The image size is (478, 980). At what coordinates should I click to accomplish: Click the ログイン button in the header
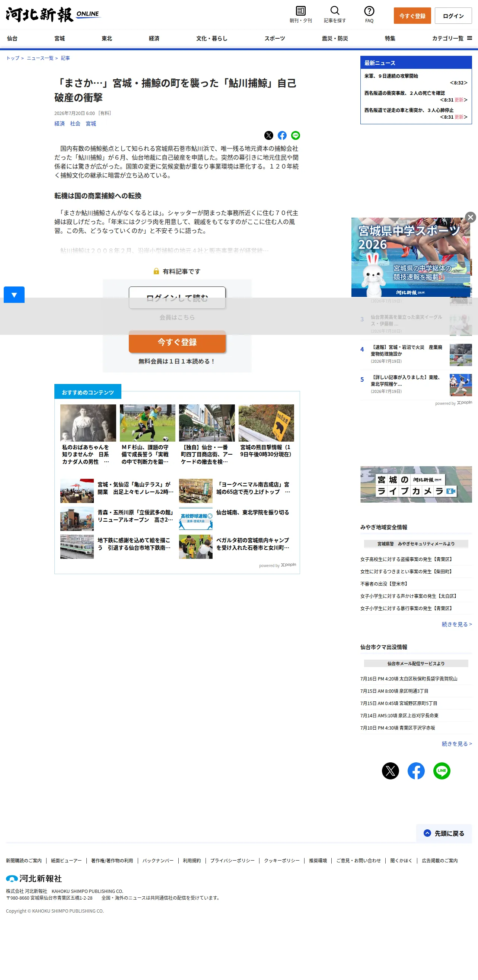[x=453, y=16]
